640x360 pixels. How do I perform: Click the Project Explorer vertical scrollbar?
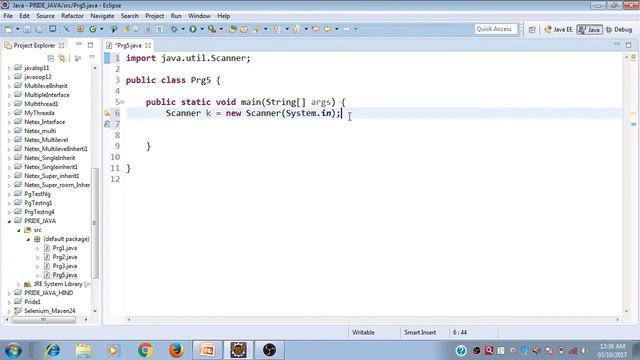tap(95, 222)
